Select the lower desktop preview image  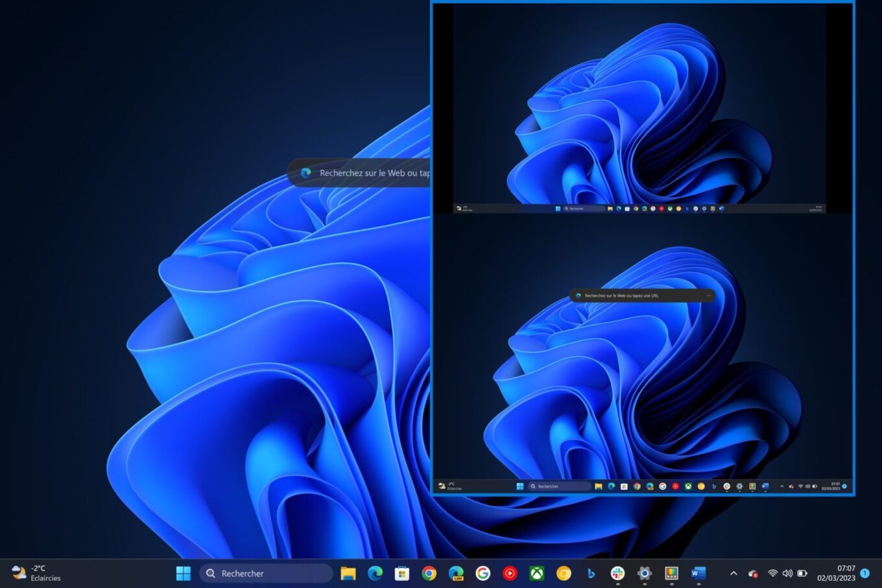(643, 353)
